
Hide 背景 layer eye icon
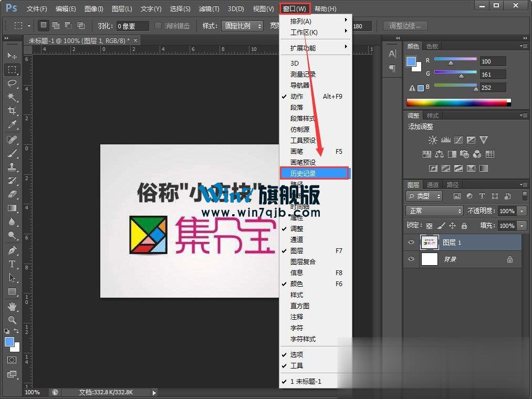411,259
